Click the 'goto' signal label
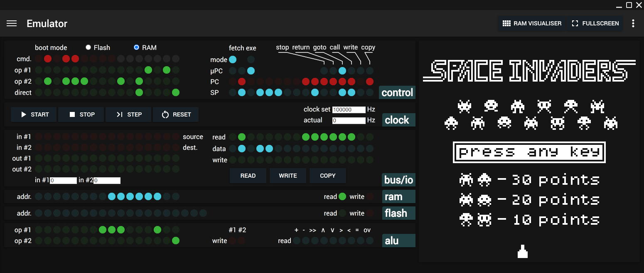This screenshot has height=273, width=644. (x=320, y=47)
